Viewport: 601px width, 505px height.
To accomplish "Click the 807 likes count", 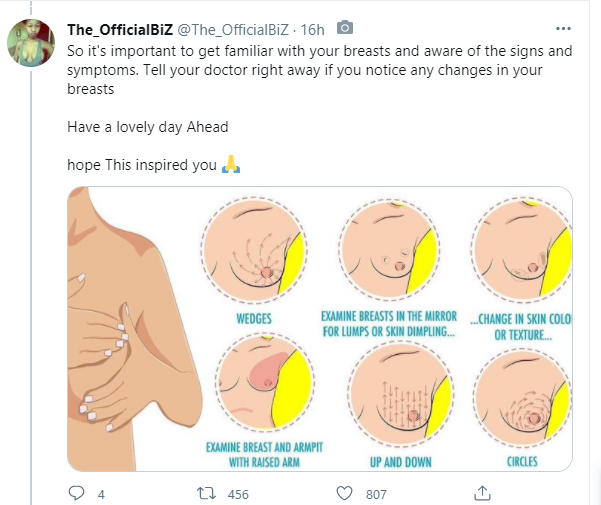I will (376, 494).
